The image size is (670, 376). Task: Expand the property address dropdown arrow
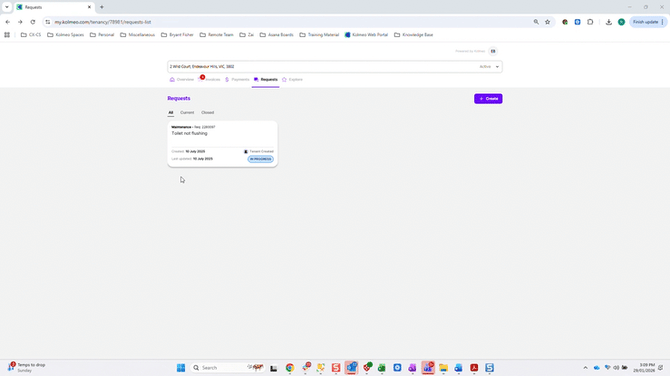pyautogui.click(x=497, y=67)
